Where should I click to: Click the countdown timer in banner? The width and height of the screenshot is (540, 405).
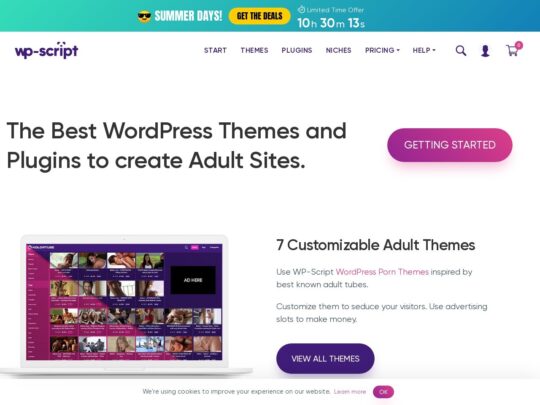(x=331, y=23)
